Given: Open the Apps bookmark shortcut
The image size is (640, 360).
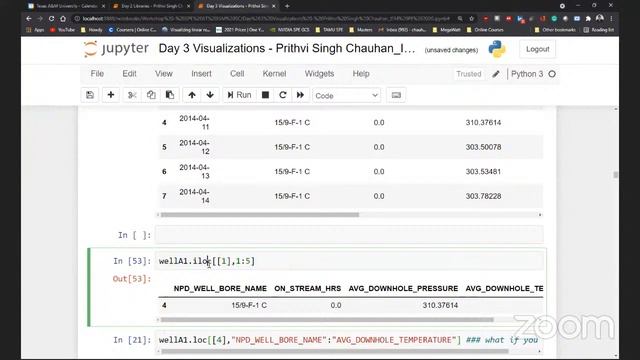Looking at the screenshot, I should click(35, 30).
